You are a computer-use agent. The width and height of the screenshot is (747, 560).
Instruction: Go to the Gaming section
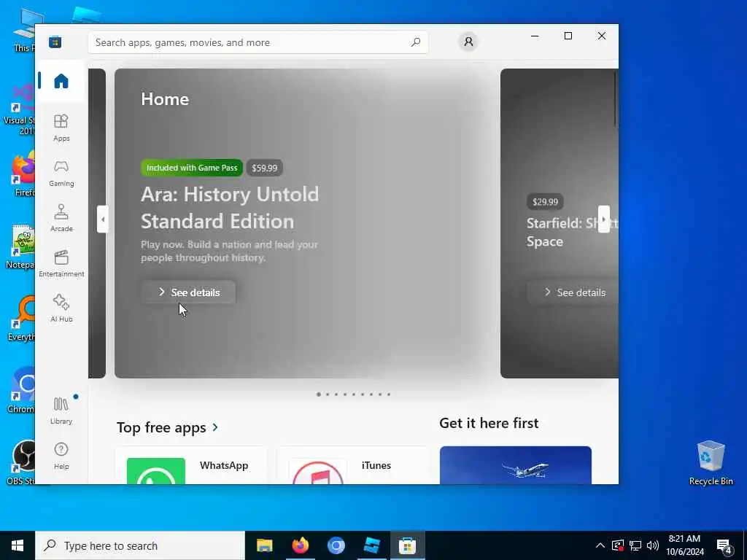(x=61, y=174)
